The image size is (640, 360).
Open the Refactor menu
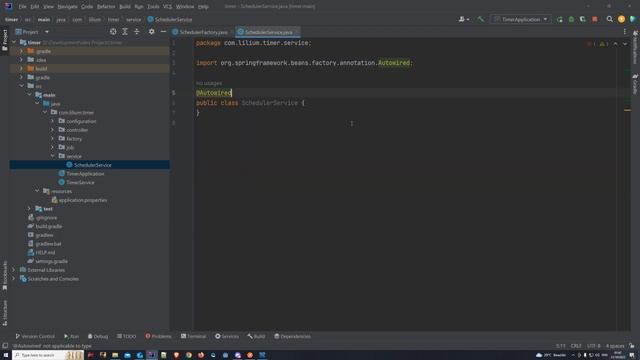pos(106,7)
